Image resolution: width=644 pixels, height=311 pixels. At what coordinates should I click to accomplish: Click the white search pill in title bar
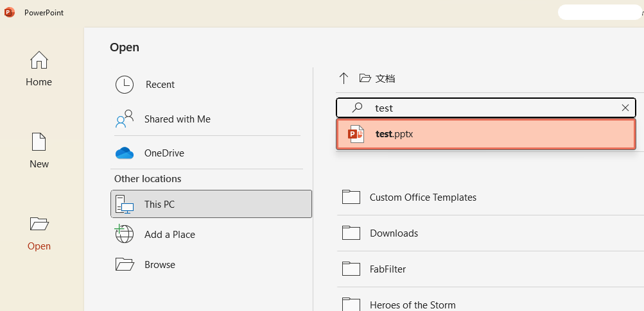click(600, 12)
